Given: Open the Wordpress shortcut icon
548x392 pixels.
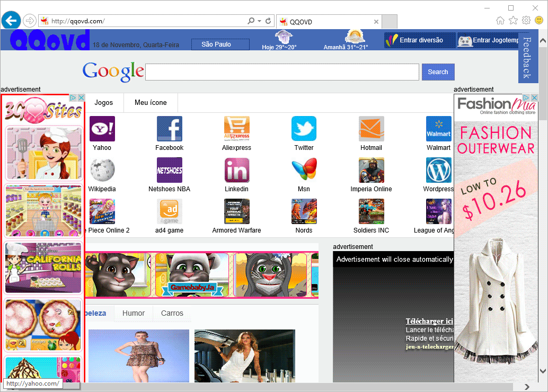Looking at the screenshot, I should click(439, 170).
